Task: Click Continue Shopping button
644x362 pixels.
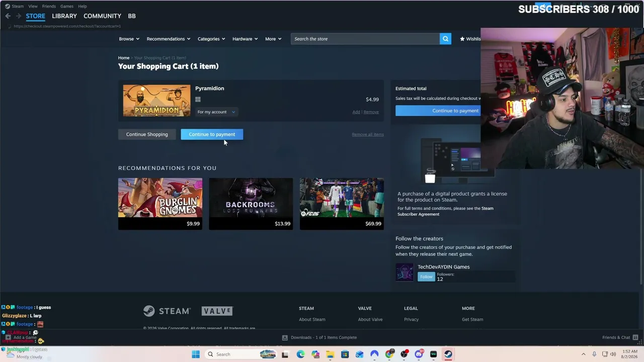Action: click(147, 134)
